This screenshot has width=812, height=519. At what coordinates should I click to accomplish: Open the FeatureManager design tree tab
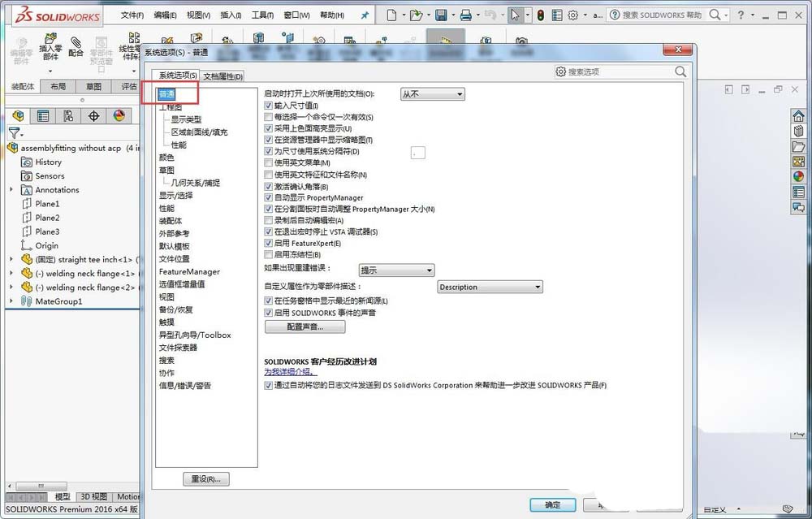[x=18, y=115]
